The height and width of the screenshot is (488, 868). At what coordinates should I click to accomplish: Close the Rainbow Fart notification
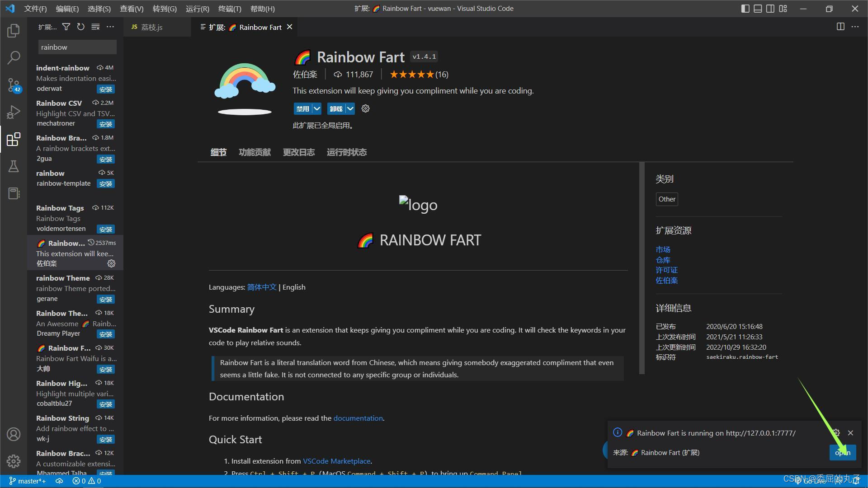coord(850,433)
